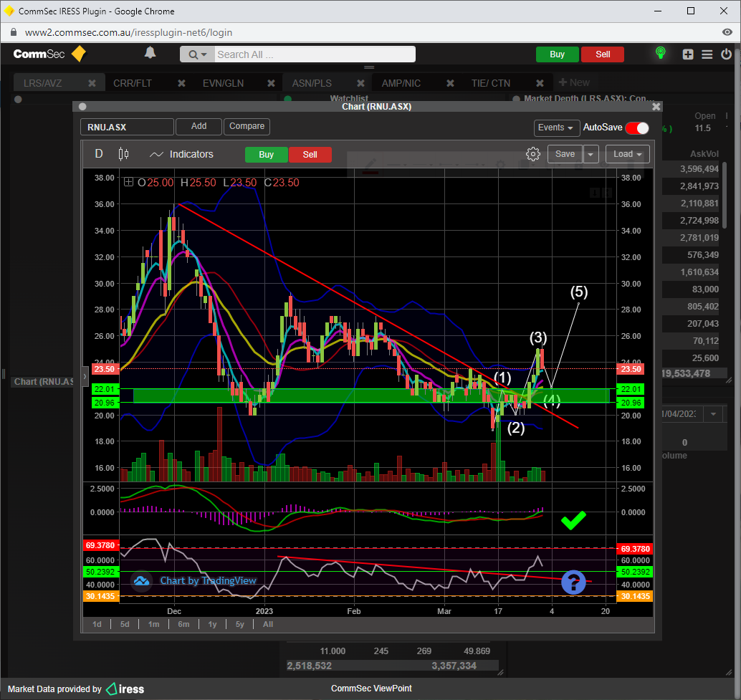The image size is (741, 700).
Task: Open the Load dropdown
Action: click(x=627, y=154)
